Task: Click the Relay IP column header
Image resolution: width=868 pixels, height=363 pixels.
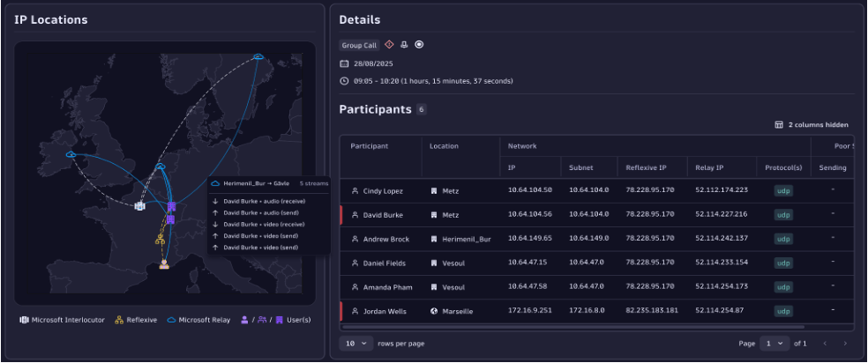Action: pyautogui.click(x=709, y=167)
